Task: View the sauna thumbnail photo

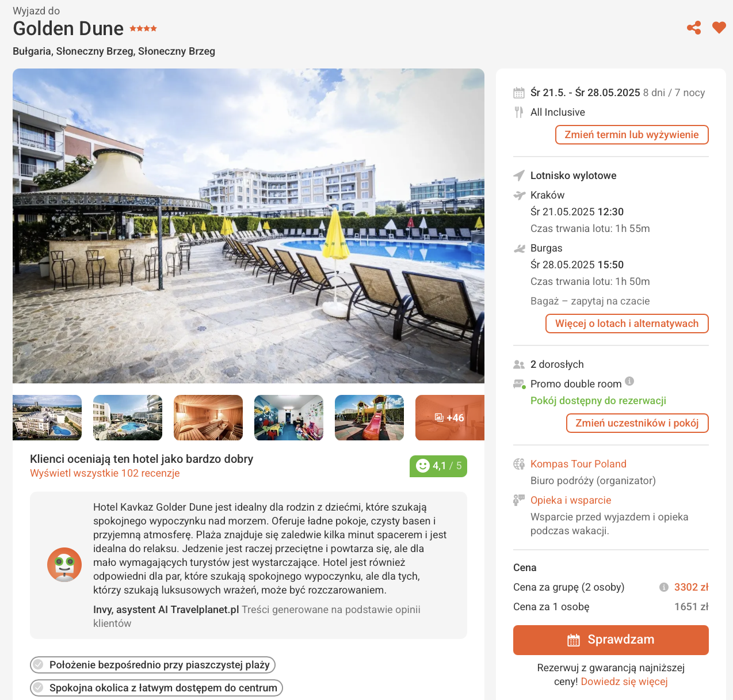Action: 208,417
